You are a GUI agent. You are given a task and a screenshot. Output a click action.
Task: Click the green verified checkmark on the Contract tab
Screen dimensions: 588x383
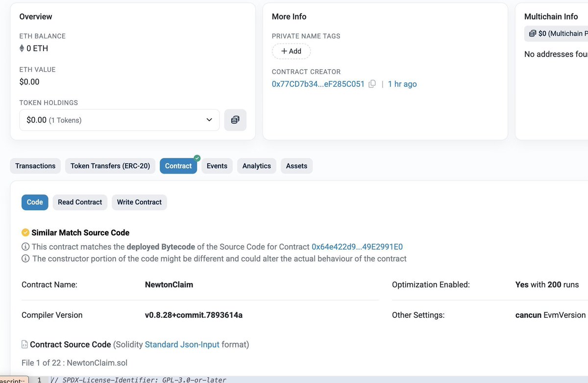point(197,158)
